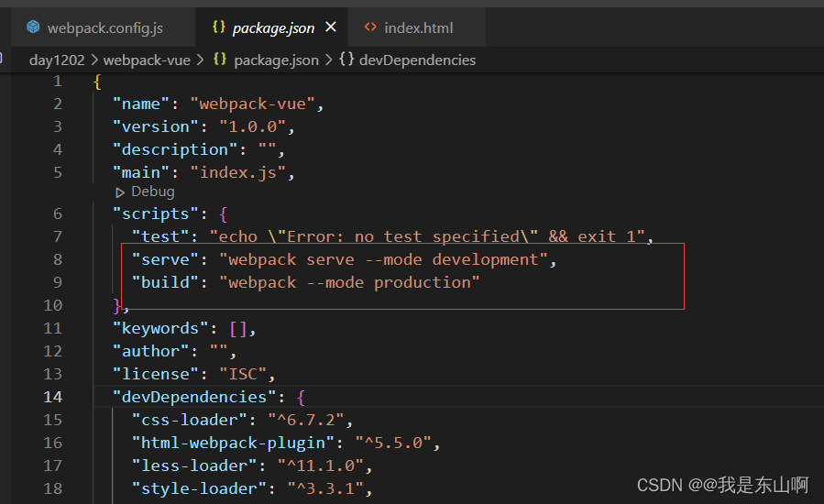Click the "serve" script key
Viewport: 824px width, 504px height.
point(165,259)
